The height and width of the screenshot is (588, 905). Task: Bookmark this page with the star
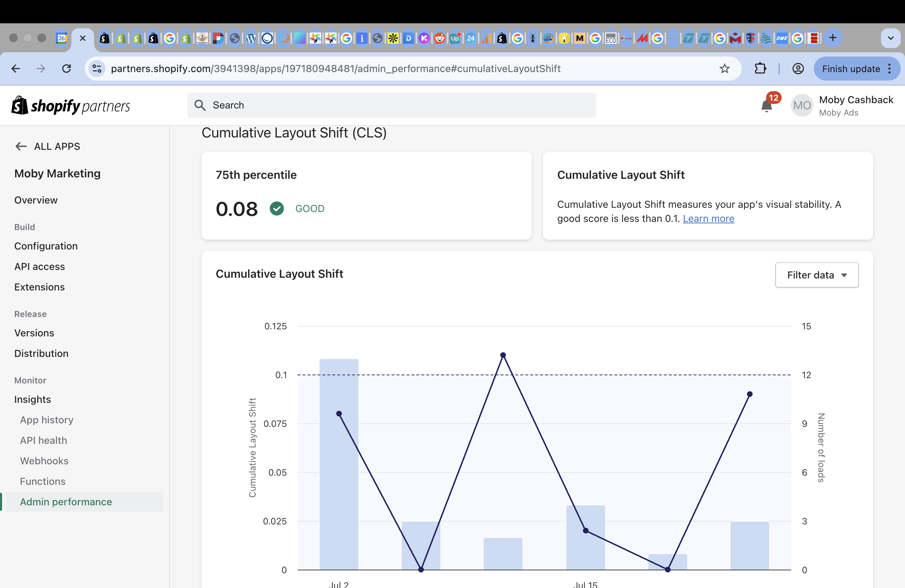pos(725,69)
